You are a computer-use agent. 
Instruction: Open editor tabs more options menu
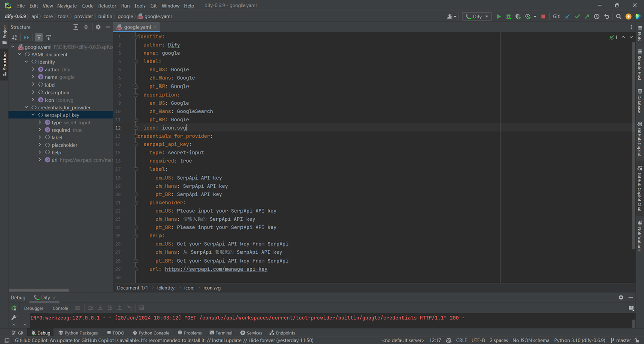click(x=631, y=27)
